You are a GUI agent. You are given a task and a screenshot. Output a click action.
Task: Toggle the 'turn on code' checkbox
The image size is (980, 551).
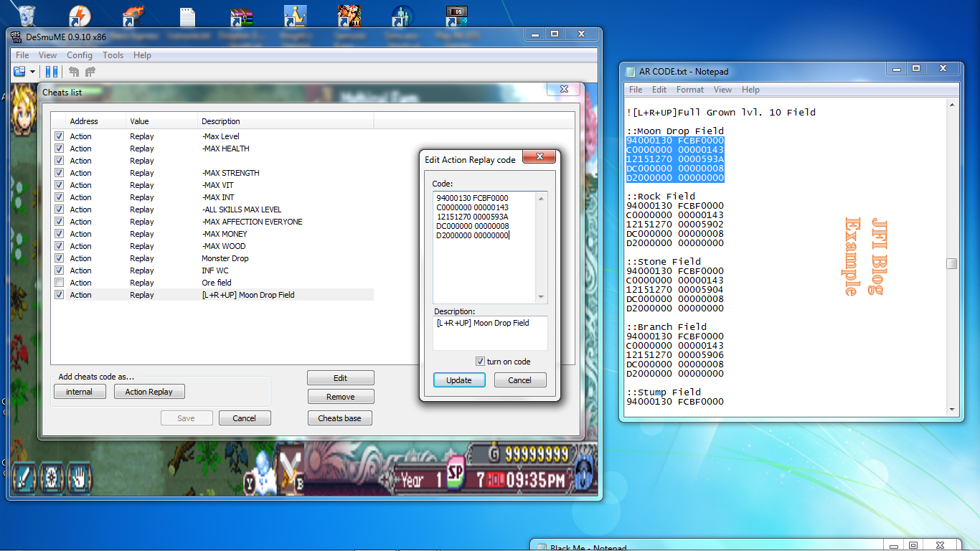point(480,362)
